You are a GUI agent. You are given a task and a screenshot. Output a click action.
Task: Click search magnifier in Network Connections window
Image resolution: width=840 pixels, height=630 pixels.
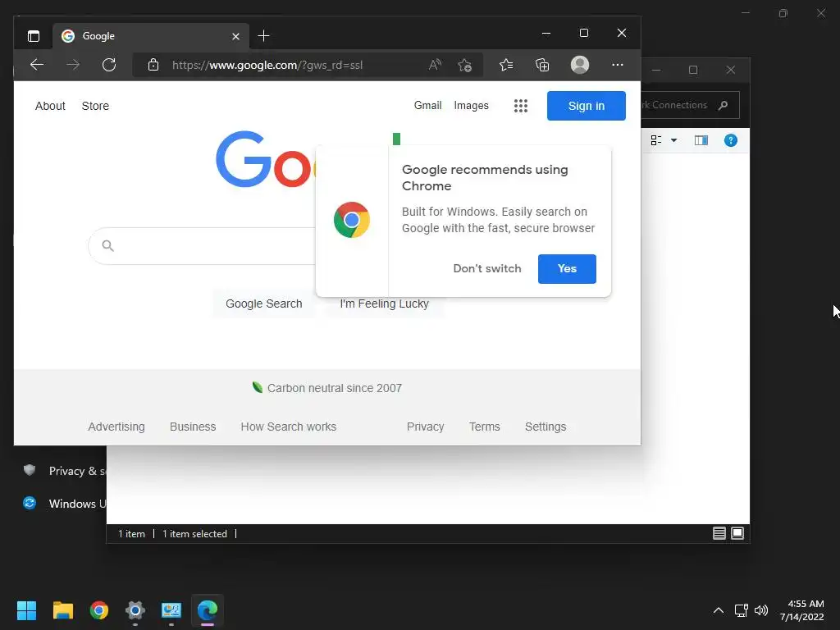coord(724,105)
